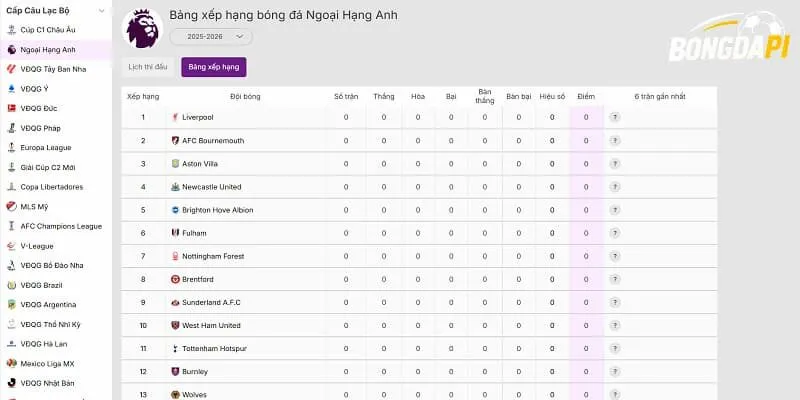Click the question mark badge in Fulham row

pyautogui.click(x=615, y=233)
